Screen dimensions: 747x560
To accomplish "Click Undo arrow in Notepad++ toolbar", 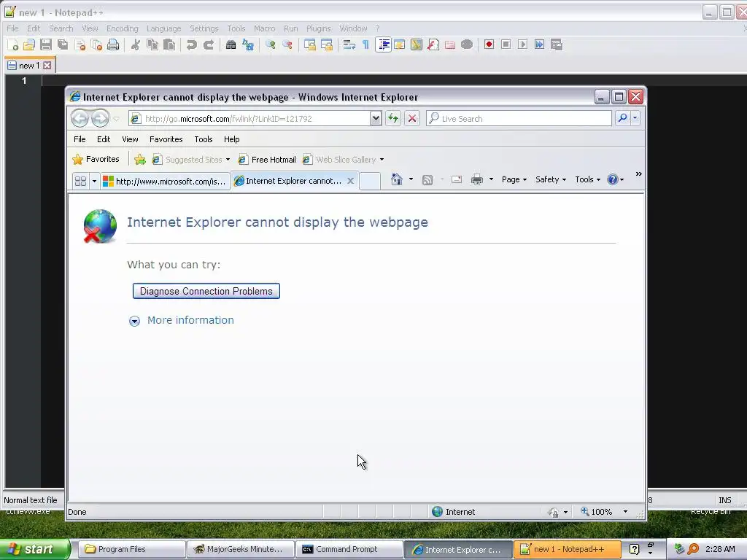I will [192, 44].
